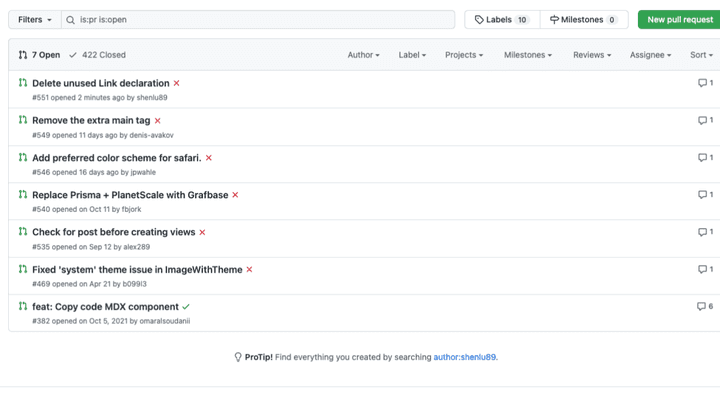This screenshot has height=404, width=720.
Task: Open the Author filter dropdown
Action: (x=363, y=55)
